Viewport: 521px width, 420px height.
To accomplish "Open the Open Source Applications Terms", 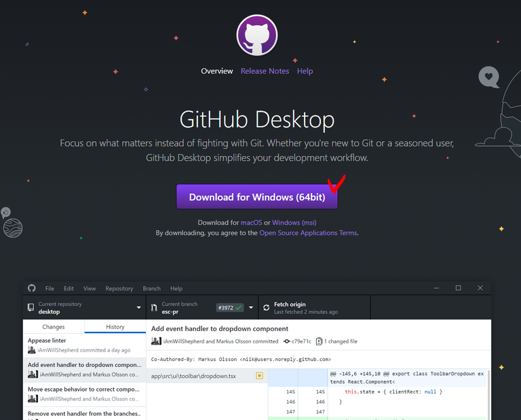I will pos(308,233).
